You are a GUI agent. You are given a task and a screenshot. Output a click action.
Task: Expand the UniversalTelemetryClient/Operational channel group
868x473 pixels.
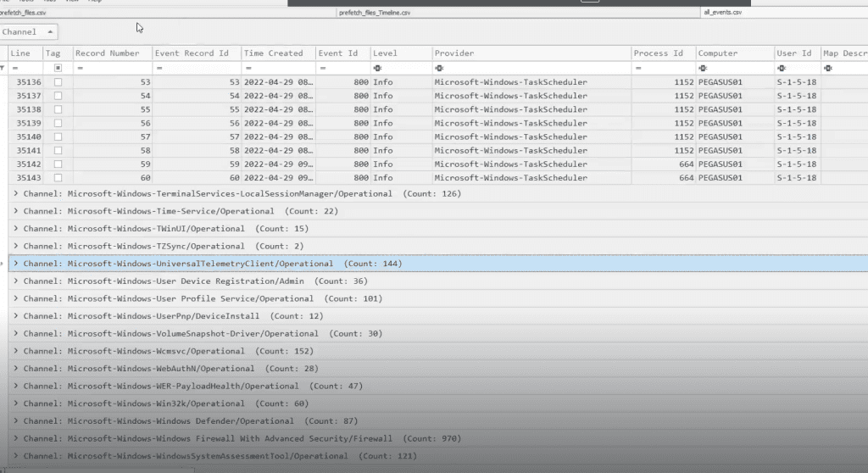click(15, 264)
